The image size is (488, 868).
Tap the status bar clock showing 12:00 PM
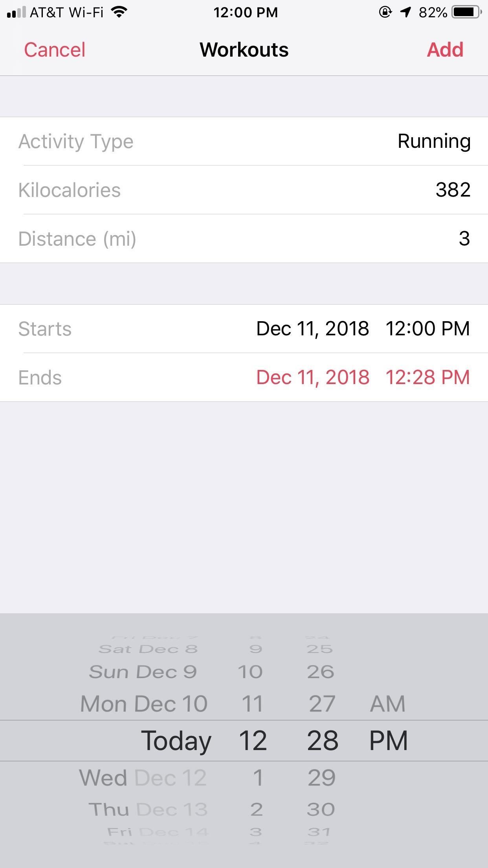(246, 12)
